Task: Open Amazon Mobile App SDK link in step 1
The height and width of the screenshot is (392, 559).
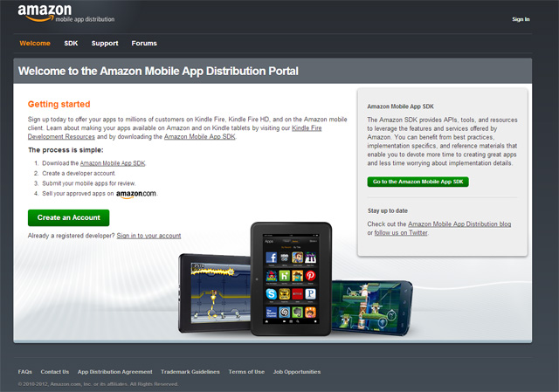Action: [x=113, y=163]
